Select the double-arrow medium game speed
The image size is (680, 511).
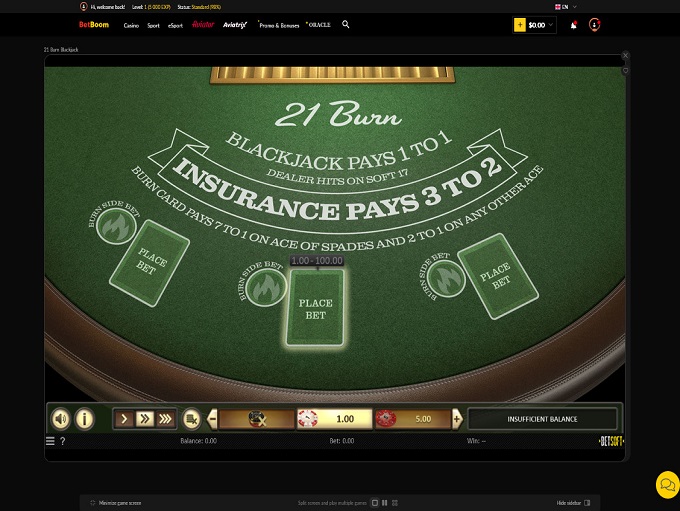click(x=145, y=419)
